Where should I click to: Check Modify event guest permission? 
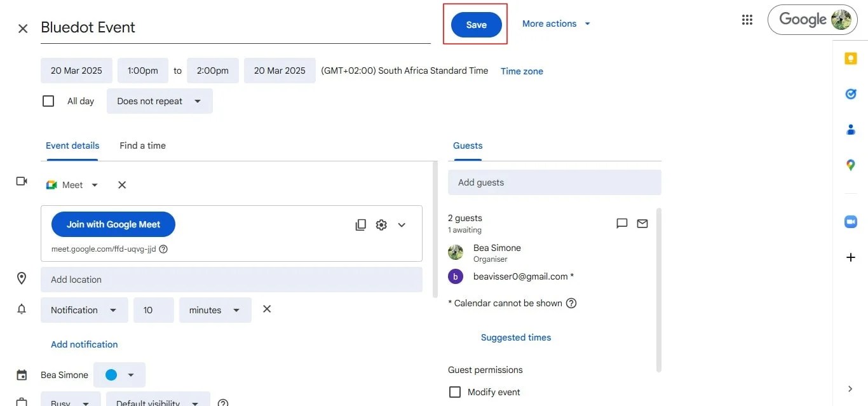[455, 392]
